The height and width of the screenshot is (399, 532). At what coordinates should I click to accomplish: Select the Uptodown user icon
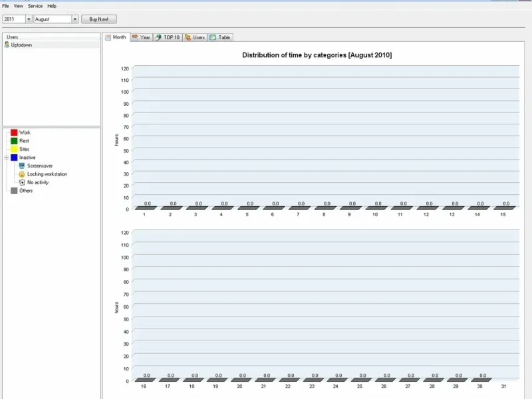pos(7,45)
